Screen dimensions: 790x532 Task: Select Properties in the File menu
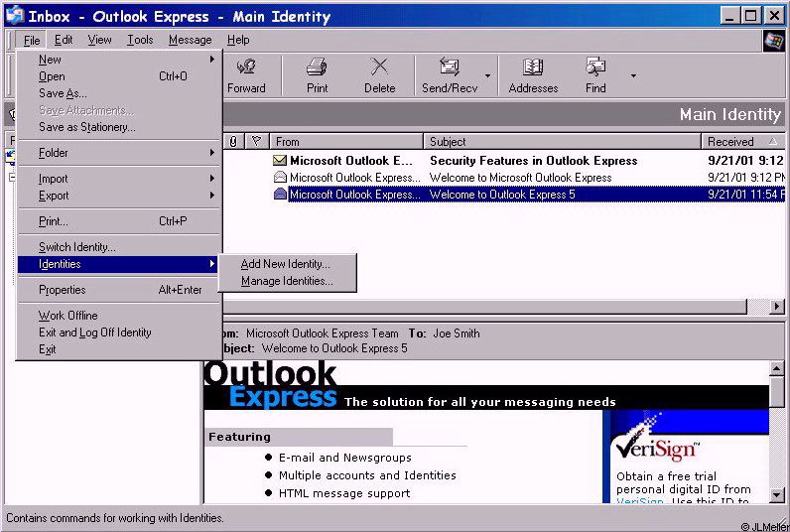coord(118,290)
